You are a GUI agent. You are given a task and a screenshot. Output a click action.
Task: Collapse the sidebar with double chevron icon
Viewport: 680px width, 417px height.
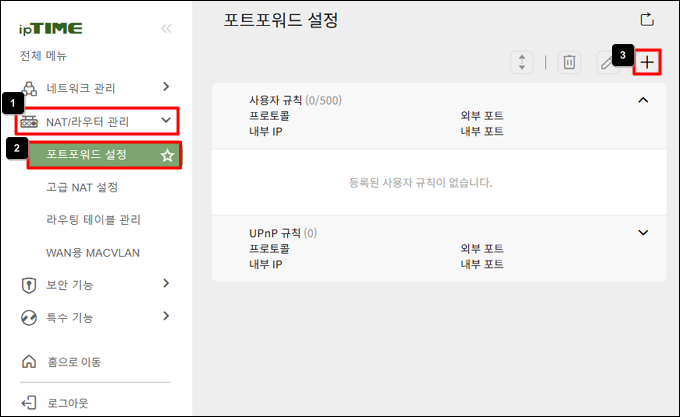pyautogui.click(x=166, y=28)
